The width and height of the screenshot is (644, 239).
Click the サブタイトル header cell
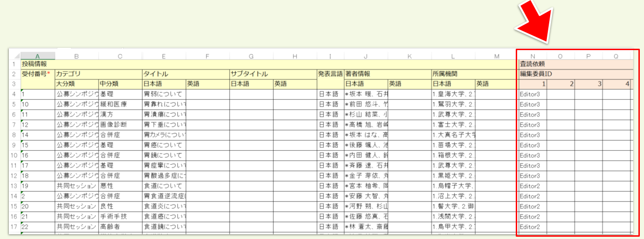click(x=273, y=74)
